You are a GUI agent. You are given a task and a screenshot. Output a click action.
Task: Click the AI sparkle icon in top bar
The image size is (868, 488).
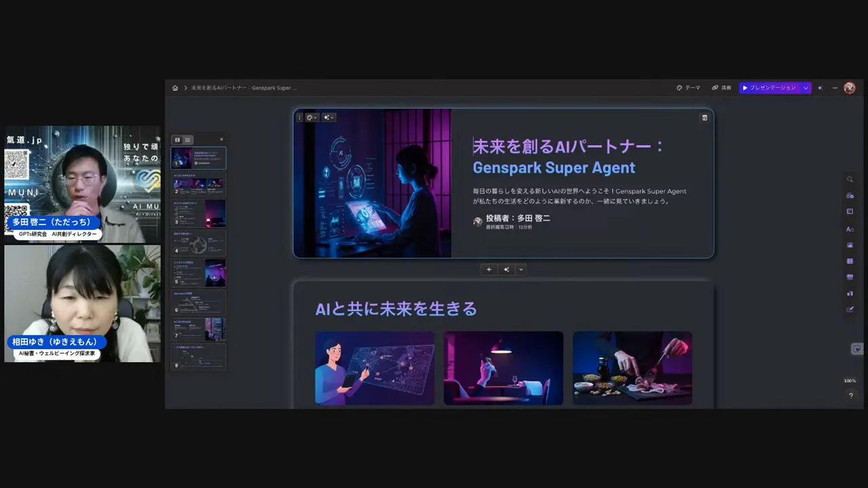click(821, 88)
